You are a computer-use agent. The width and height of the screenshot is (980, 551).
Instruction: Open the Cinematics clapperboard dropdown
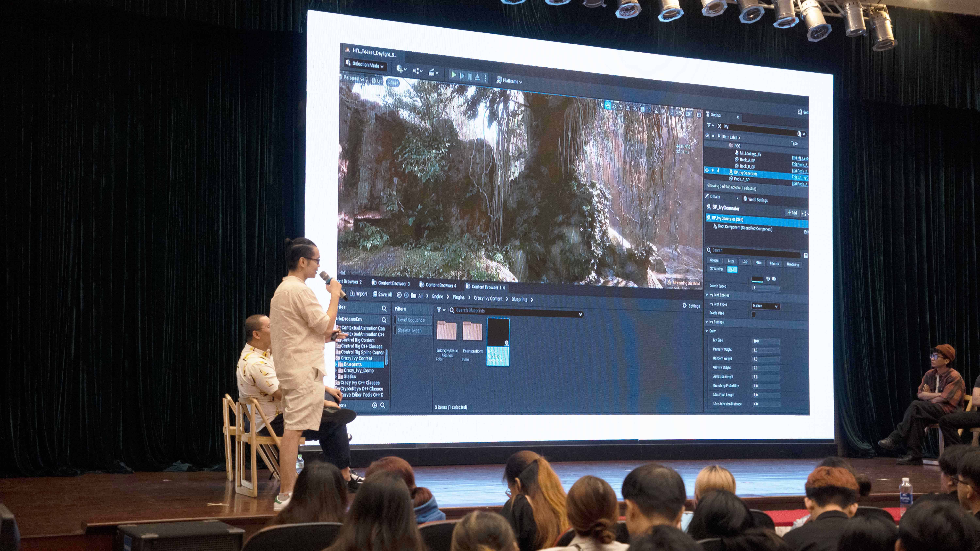[434, 72]
